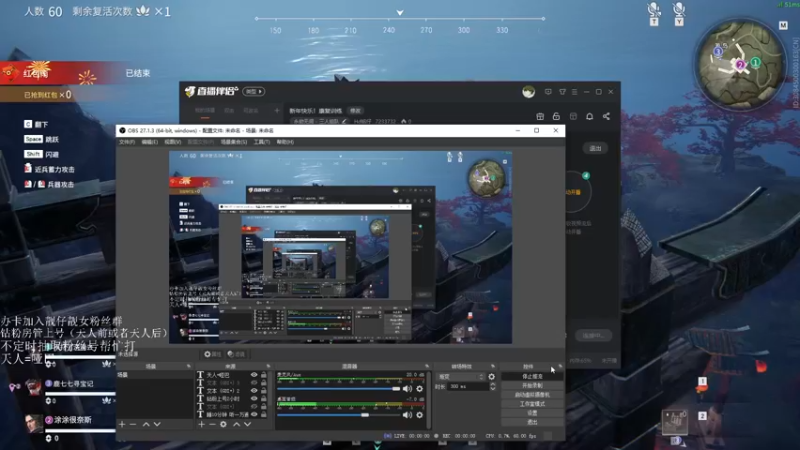The image size is (800, 450).
Task: Click 开始录制 to start recording
Action: pos(532,386)
